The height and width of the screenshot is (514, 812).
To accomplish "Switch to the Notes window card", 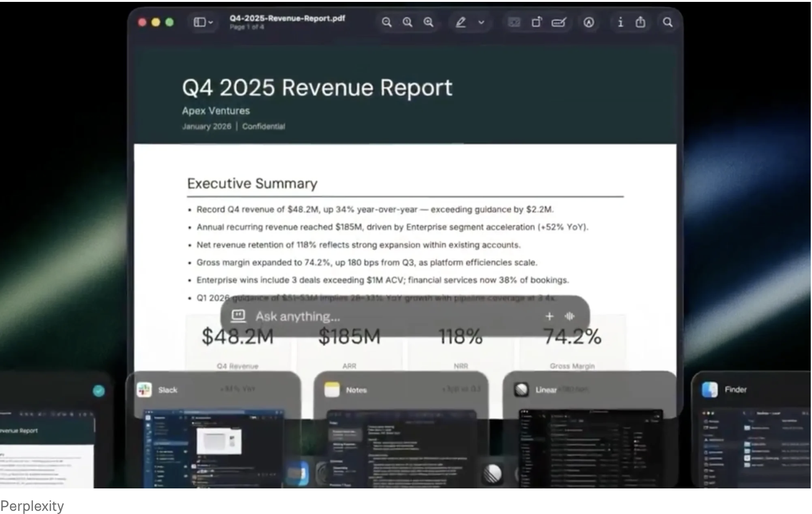I will [400, 430].
